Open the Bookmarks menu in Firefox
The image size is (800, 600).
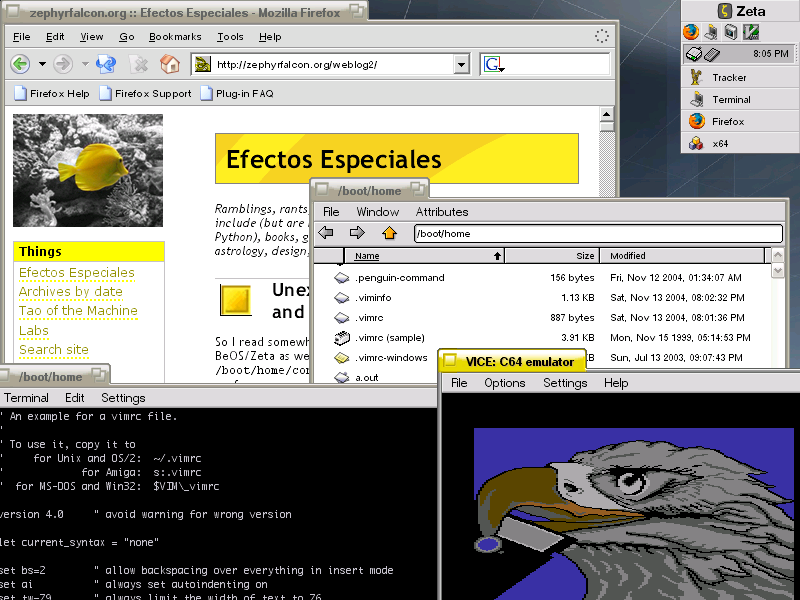pos(175,37)
